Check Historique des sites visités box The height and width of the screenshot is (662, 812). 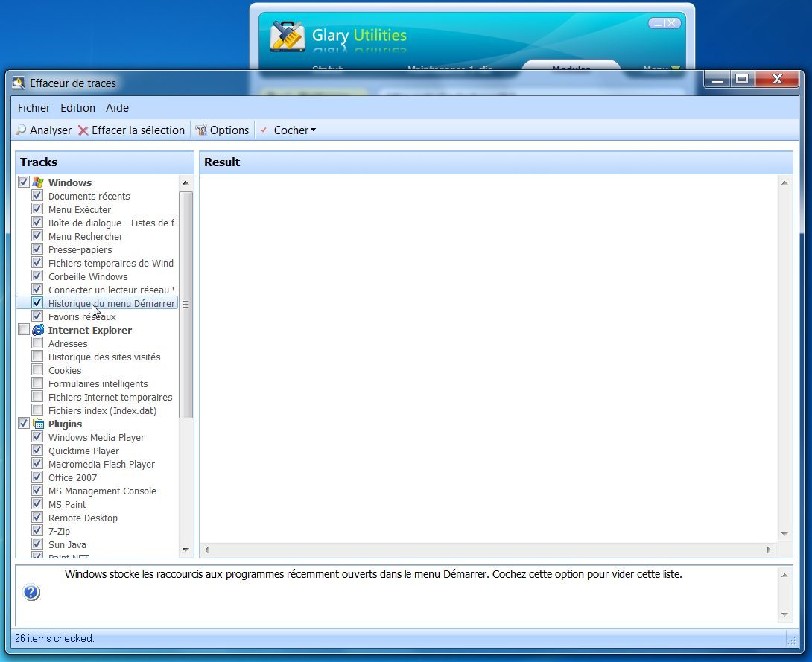click(x=37, y=357)
